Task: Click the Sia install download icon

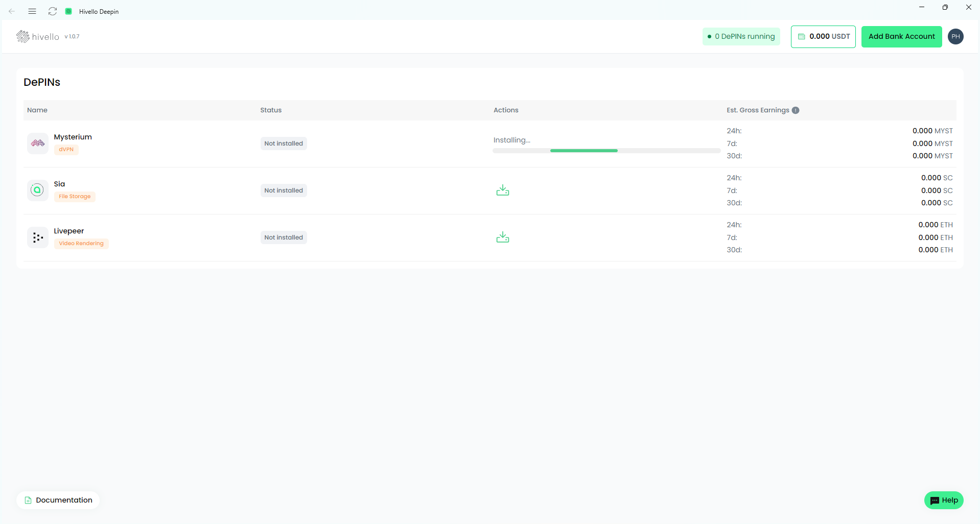Action: click(502, 190)
